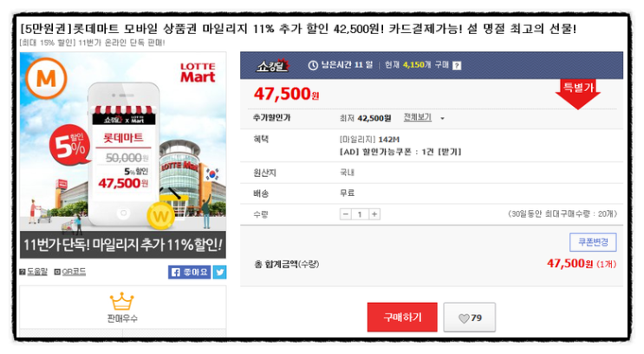The image size is (644, 354).
Task: Decrease quantity with the minus button
Action: (346, 214)
